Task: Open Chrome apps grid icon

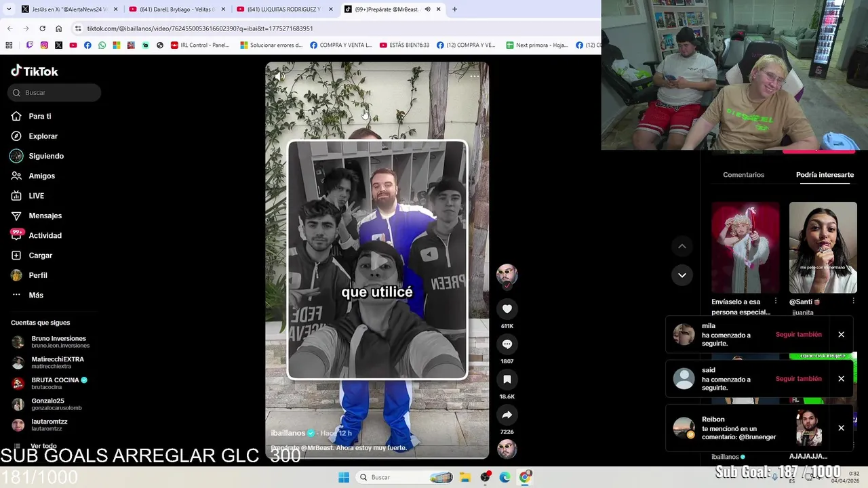Action: click(9, 45)
